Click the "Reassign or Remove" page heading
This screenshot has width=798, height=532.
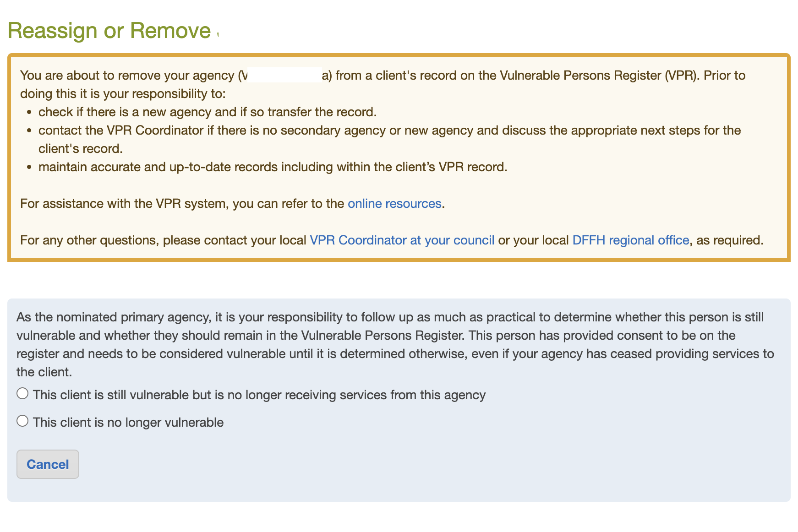click(x=109, y=31)
